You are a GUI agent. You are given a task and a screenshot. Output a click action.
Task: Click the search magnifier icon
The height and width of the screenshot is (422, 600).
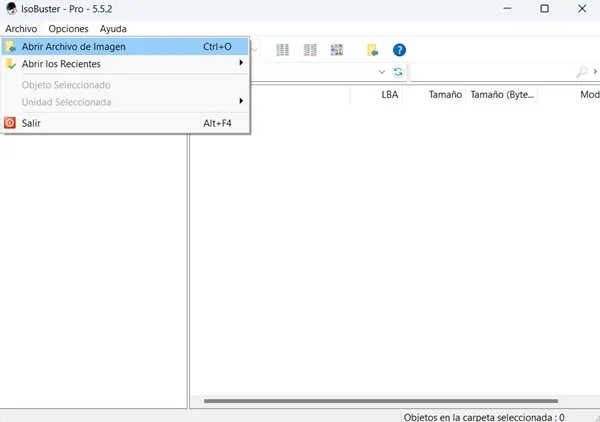pyautogui.click(x=582, y=72)
